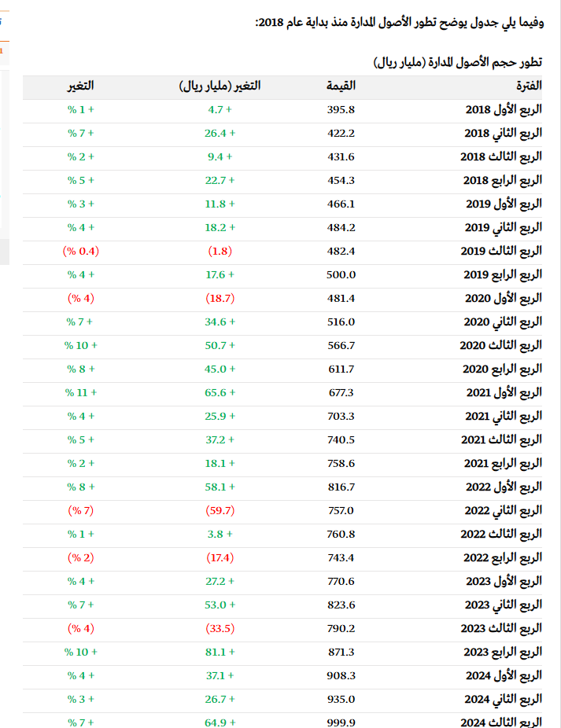561x728 pixels.
Task: Click the 500.0 value cell
Action: 341,274
